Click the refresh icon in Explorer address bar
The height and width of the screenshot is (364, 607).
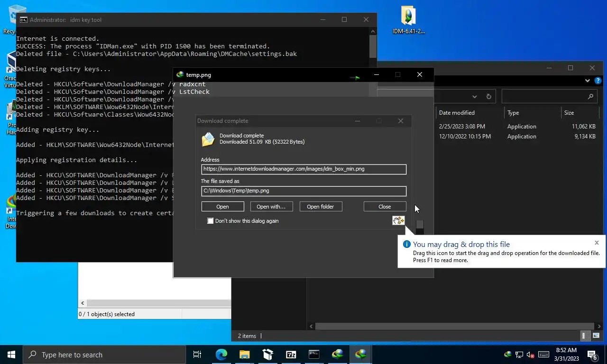point(488,96)
